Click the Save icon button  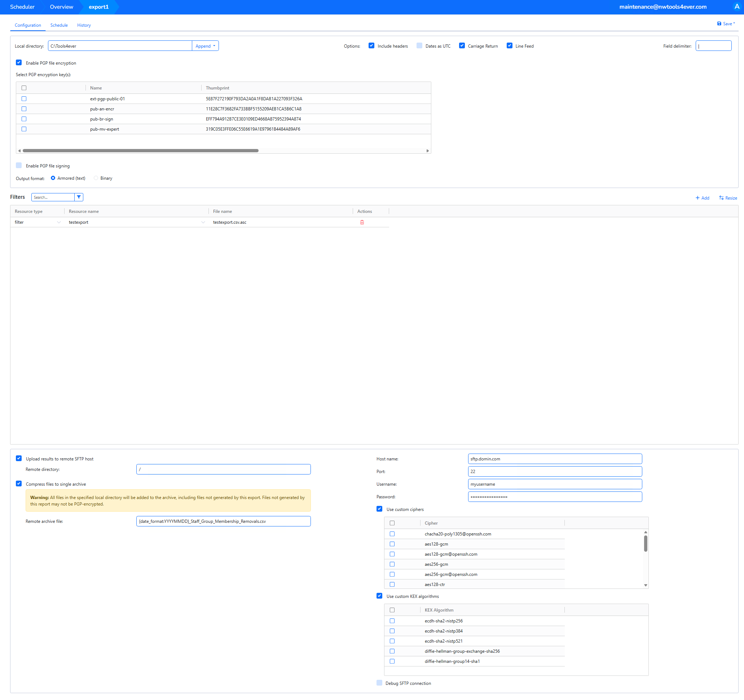coord(726,23)
